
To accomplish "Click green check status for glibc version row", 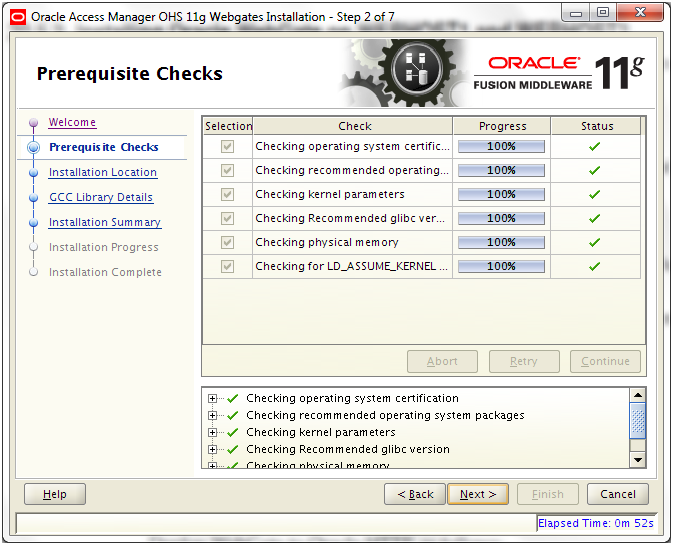I will coord(594,219).
